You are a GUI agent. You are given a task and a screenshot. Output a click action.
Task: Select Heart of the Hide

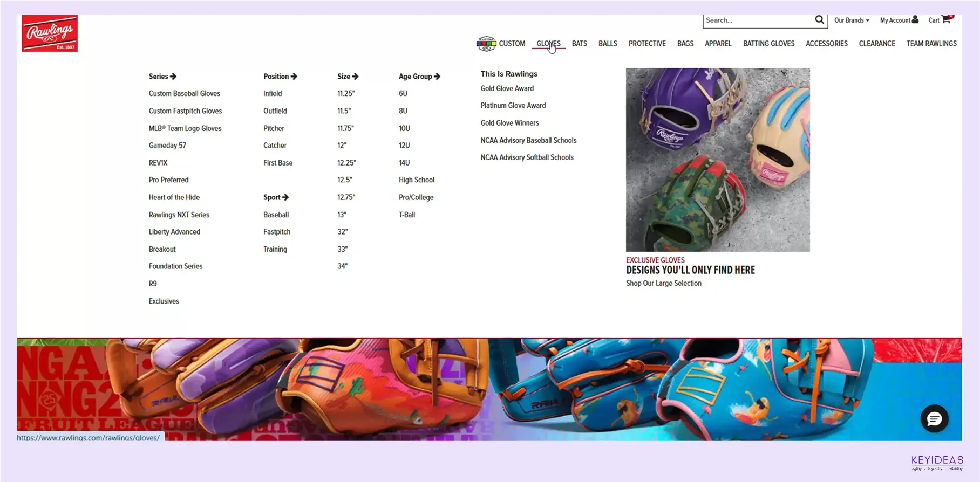coord(174,197)
